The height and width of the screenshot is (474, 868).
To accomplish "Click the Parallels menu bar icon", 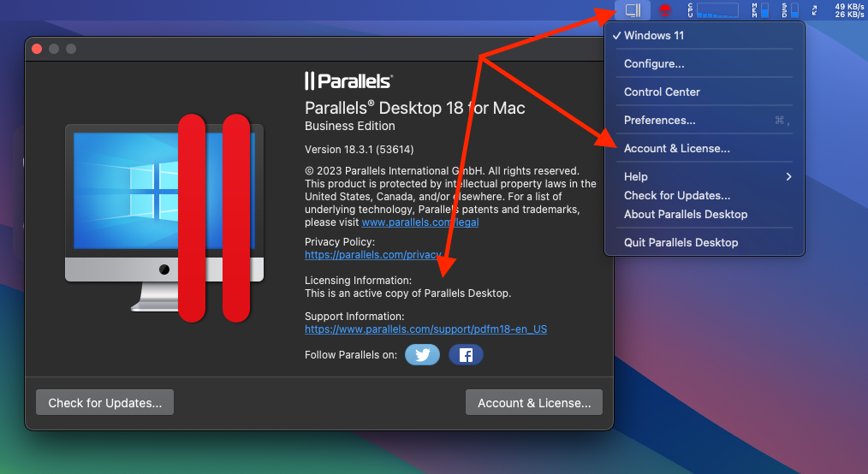I will 633,10.
